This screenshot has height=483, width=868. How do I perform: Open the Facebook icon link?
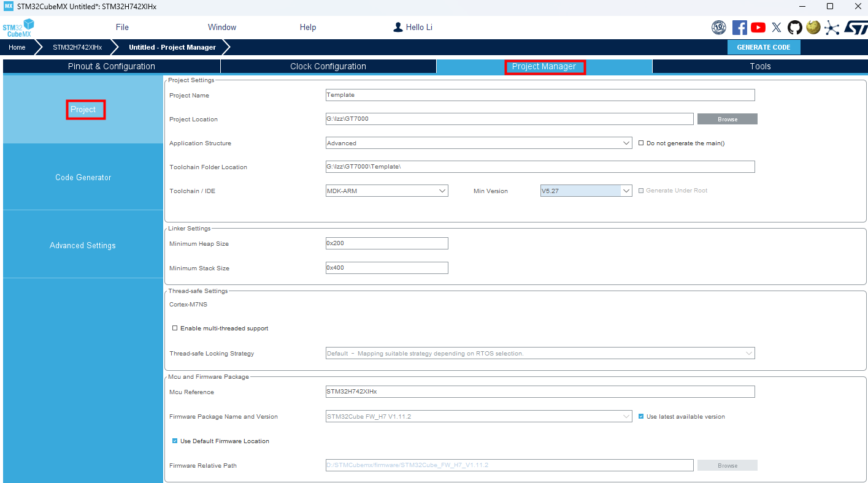click(x=740, y=28)
